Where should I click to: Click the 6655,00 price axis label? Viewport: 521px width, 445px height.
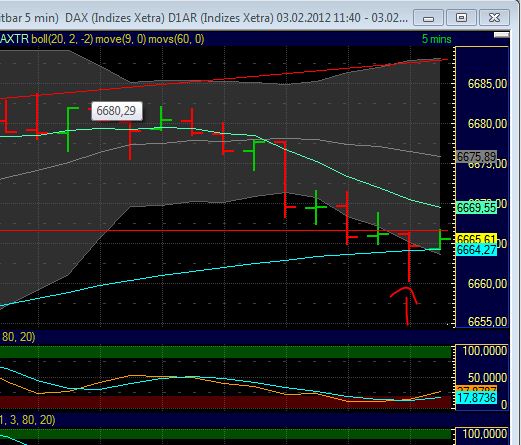(487, 322)
